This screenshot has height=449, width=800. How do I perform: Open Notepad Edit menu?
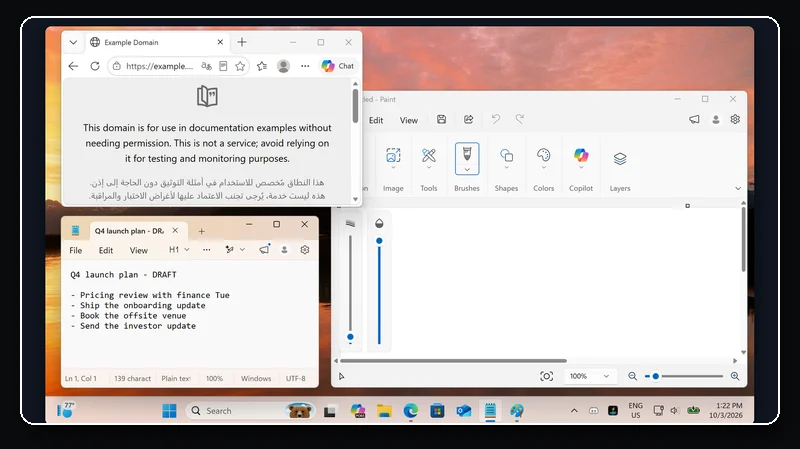tap(106, 250)
